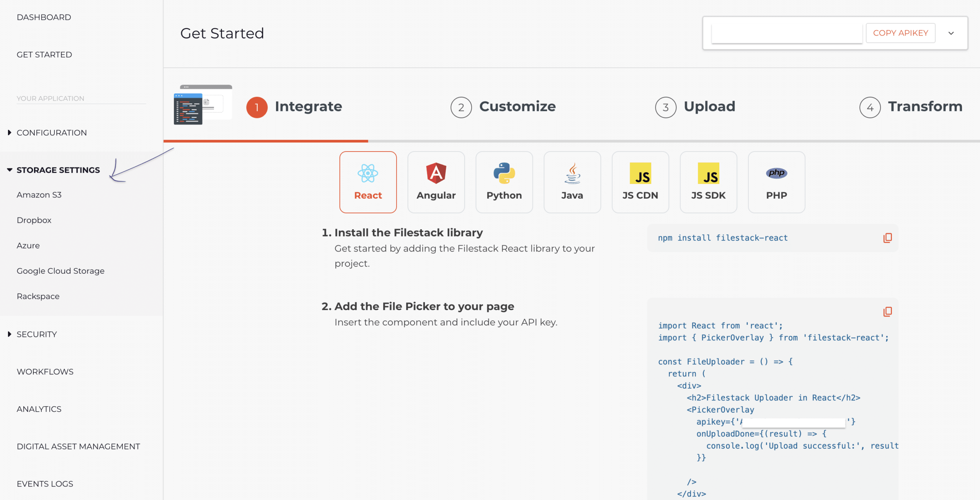Select the React framework card
Screen dimensions: 980x500
pos(368,182)
